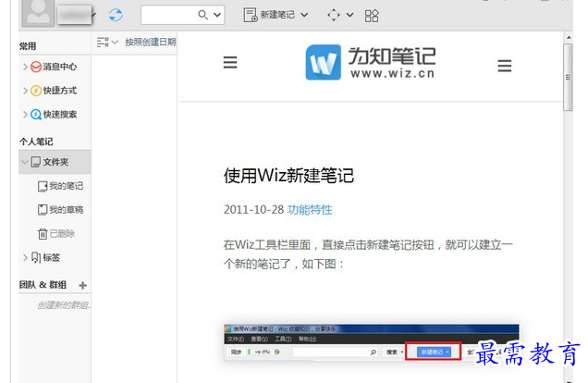Click the 已删除 trash icon
Image resolution: width=588 pixels, height=383 pixels.
click(43, 234)
